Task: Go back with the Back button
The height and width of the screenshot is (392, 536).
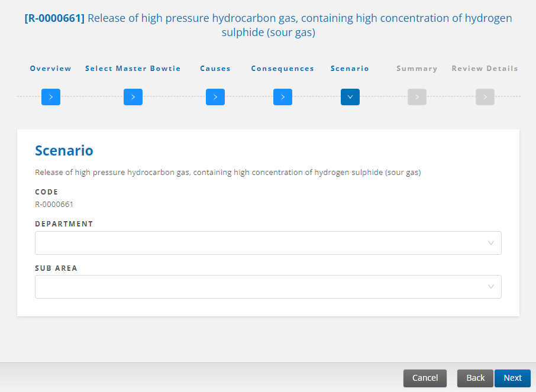Action: click(x=475, y=378)
